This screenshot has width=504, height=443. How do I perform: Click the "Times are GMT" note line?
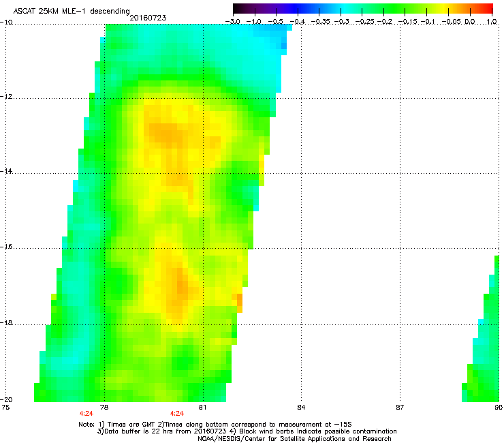(215, 425)
